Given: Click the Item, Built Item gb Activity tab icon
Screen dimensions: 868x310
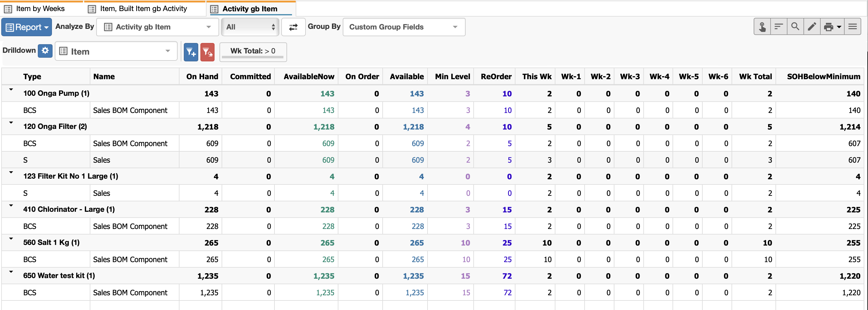Looking at the screenshot, I should [x=92, y=9].
